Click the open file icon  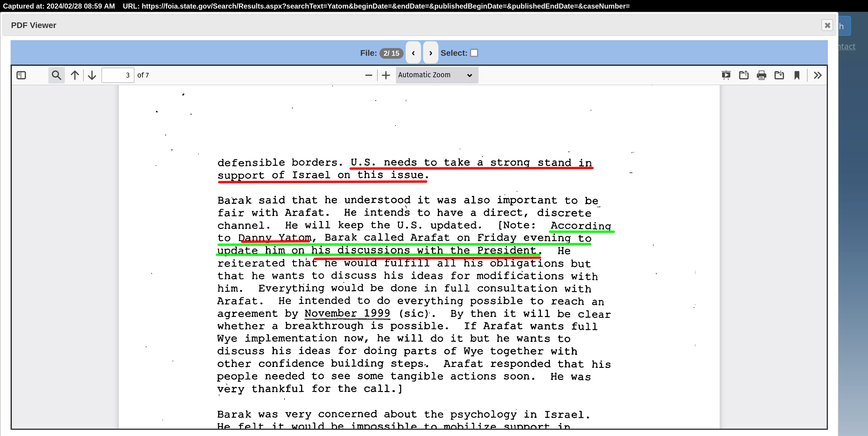(744, 75)
